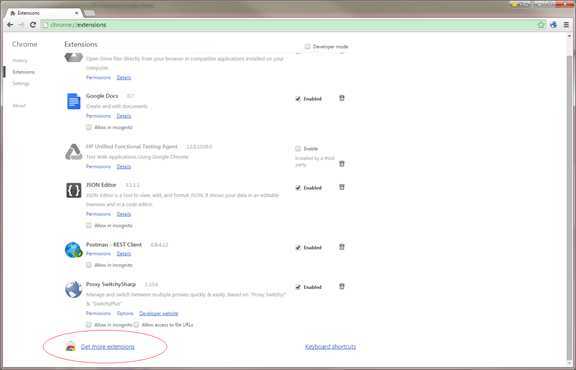Open the Chrome hamburger menu
This screenshot has width=576, height=370.
(566, 25)
